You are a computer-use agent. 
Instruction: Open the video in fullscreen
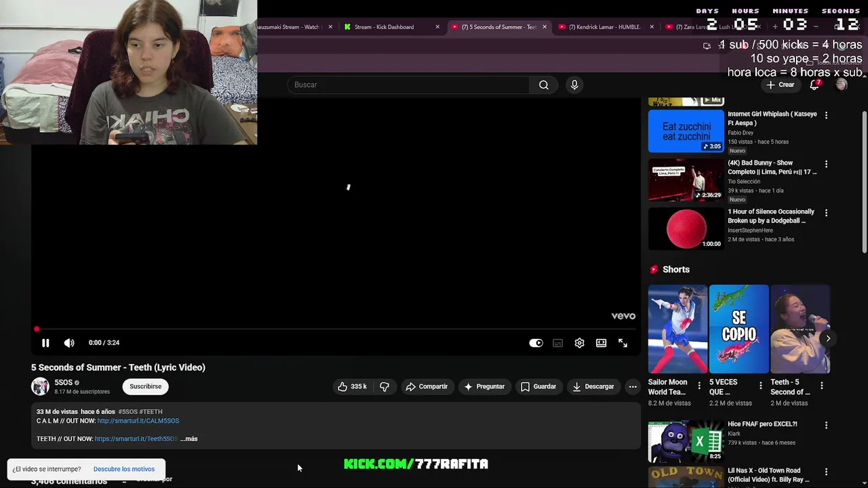623,343
